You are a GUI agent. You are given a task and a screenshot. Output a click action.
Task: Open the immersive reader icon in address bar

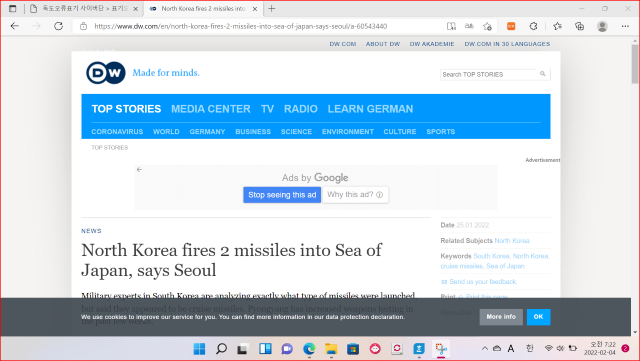tap(451, 26)
